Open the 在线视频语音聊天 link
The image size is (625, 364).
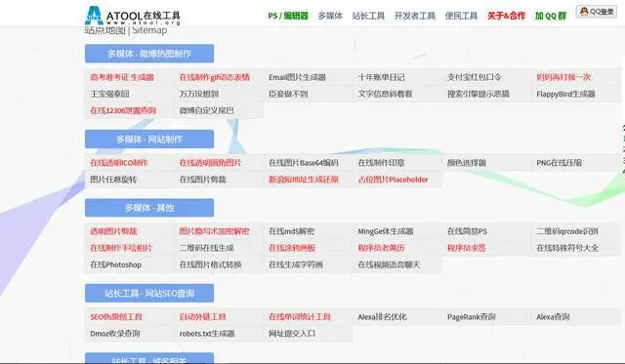[x=389, y=264]
